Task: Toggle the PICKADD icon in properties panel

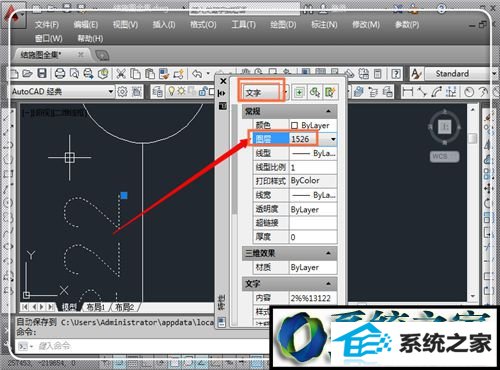Action: pos(299,92)
